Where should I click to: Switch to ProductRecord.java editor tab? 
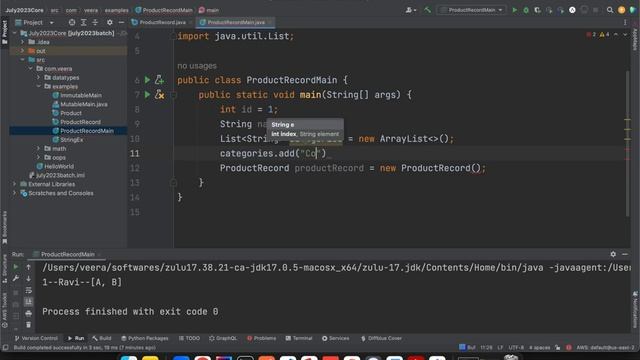pyautogui.click(x=161, y=22)
